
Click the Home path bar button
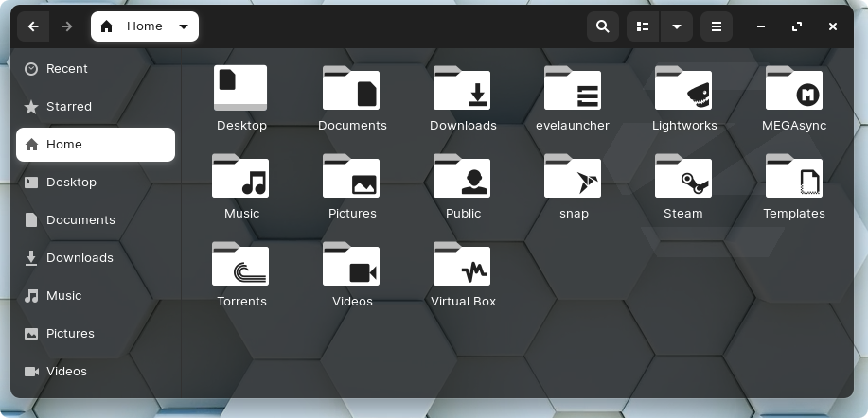(x=145, y=26)
